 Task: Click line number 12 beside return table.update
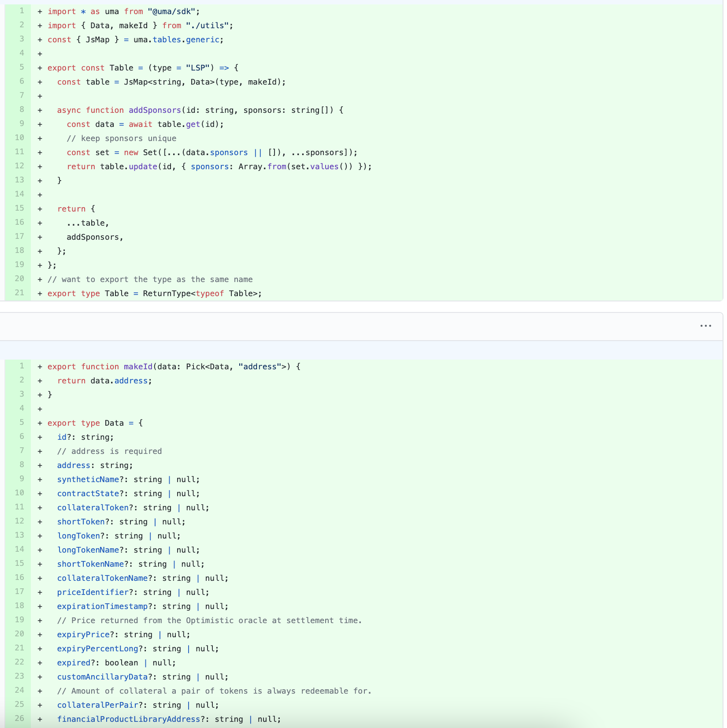[19, 166]
